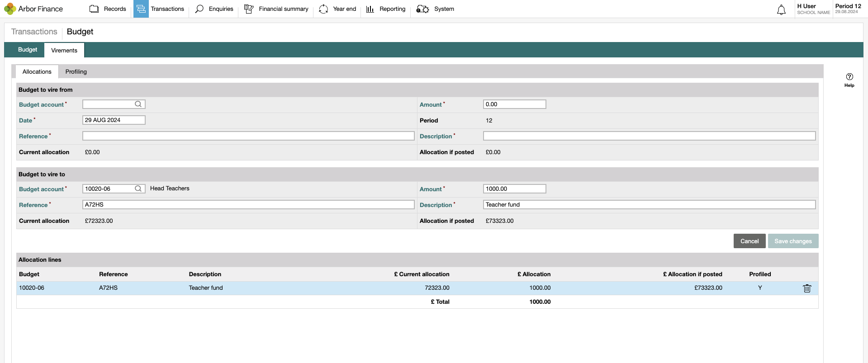
Task: Click the Date label link
Action: [x=25, y=120]
